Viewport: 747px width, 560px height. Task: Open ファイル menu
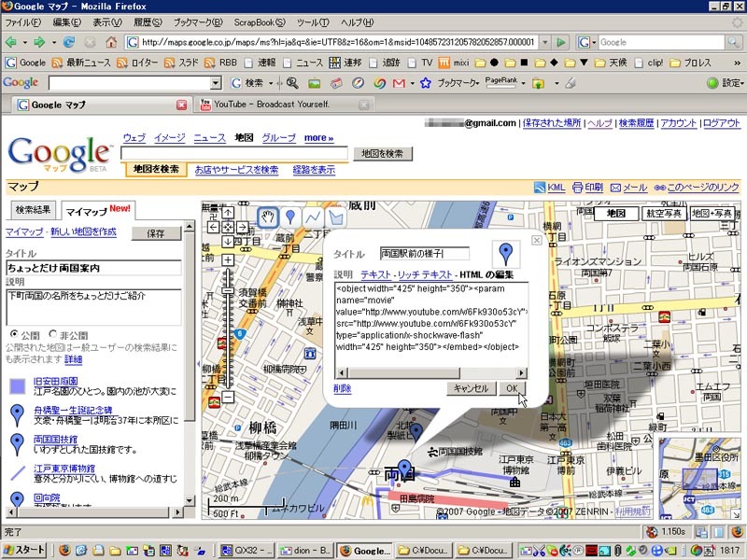[22, 22]
